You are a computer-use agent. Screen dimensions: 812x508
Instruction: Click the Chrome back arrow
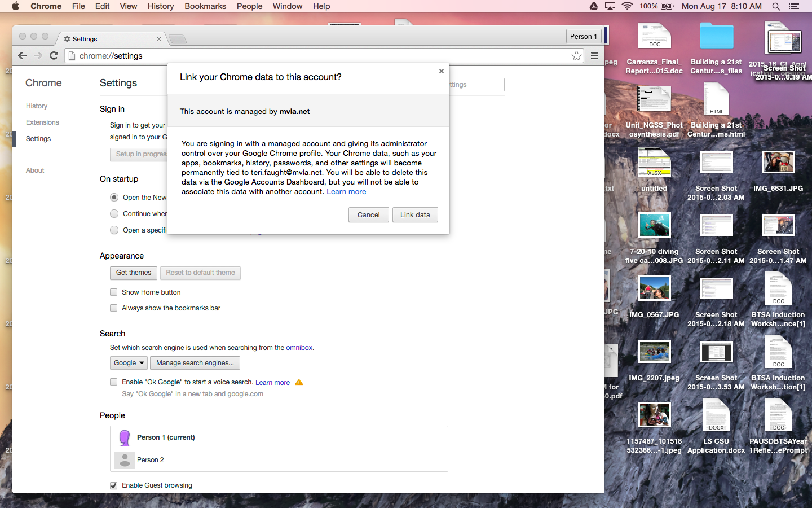tap(22, 55)
